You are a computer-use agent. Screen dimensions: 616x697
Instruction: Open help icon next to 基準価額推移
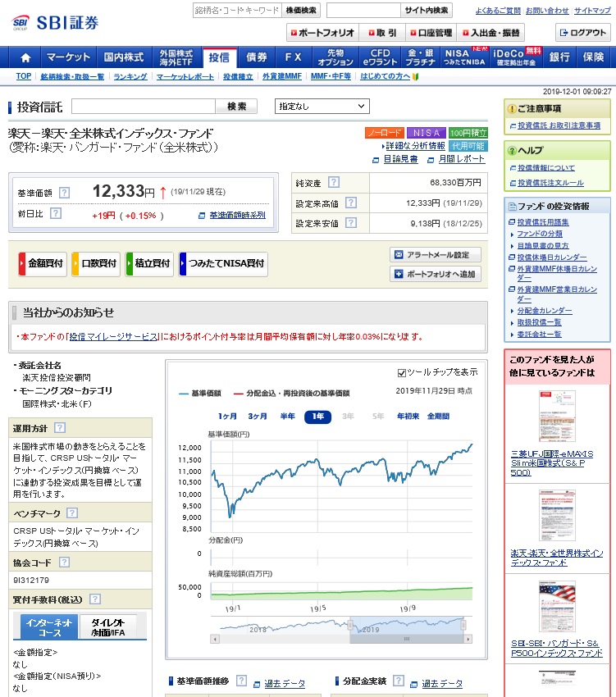[x=241, y=681]
